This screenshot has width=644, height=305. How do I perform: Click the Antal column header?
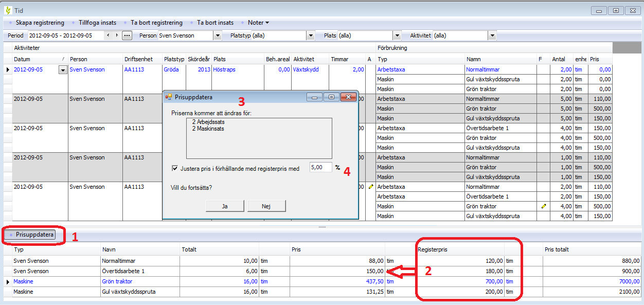pos(562,59)
